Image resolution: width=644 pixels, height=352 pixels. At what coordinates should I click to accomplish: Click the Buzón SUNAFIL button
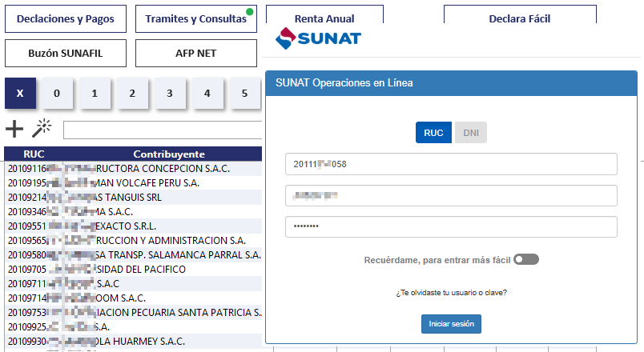[66, 54]
